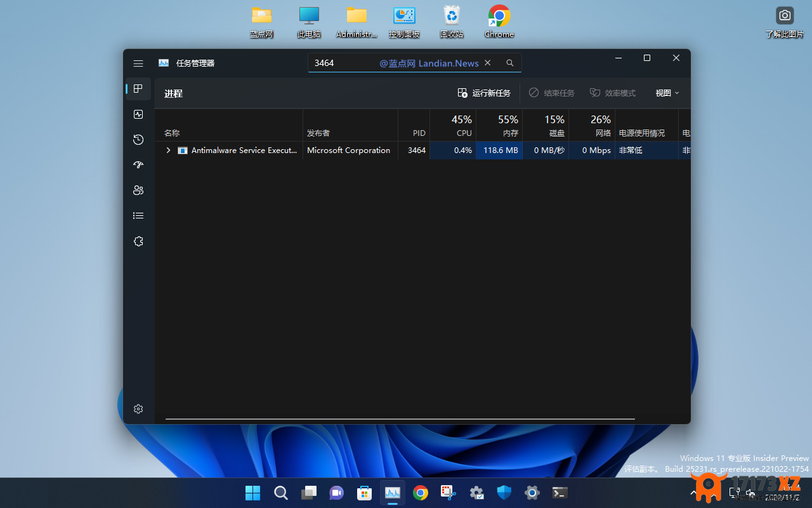Click the 结束任务 button
Screen dimensions: 812x508
552,93
